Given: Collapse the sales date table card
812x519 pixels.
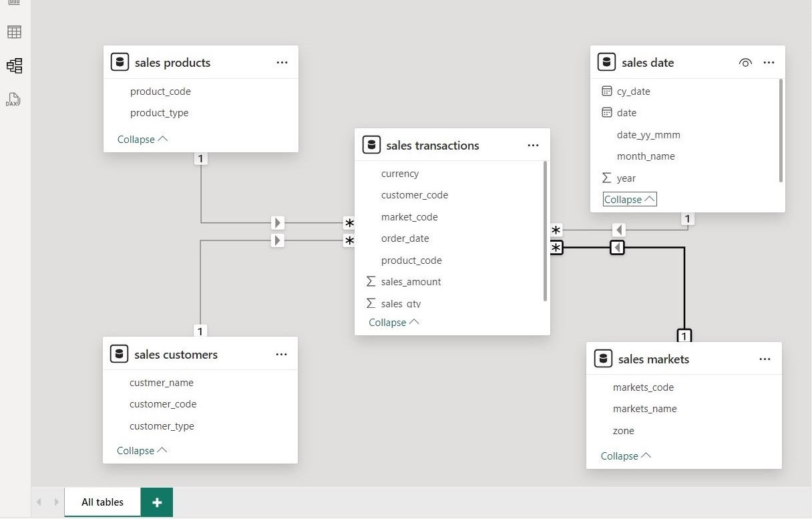Looking at the screenshot, I should tap(629, 200).
